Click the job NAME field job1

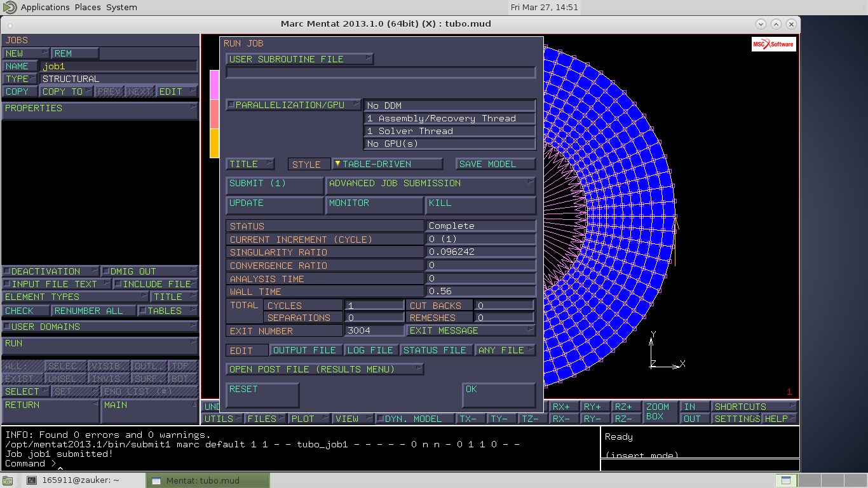(119, 66)
